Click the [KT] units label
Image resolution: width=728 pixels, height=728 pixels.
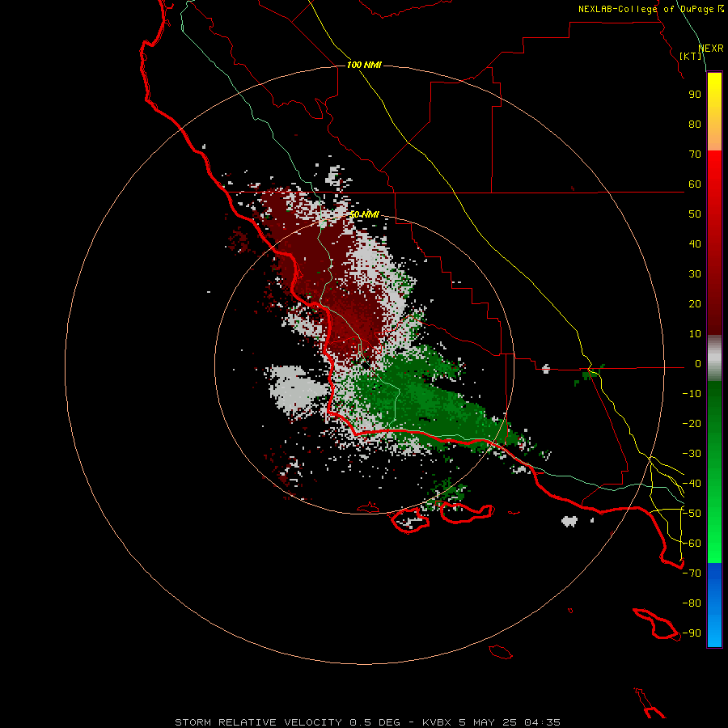click(x=691, y=56)
